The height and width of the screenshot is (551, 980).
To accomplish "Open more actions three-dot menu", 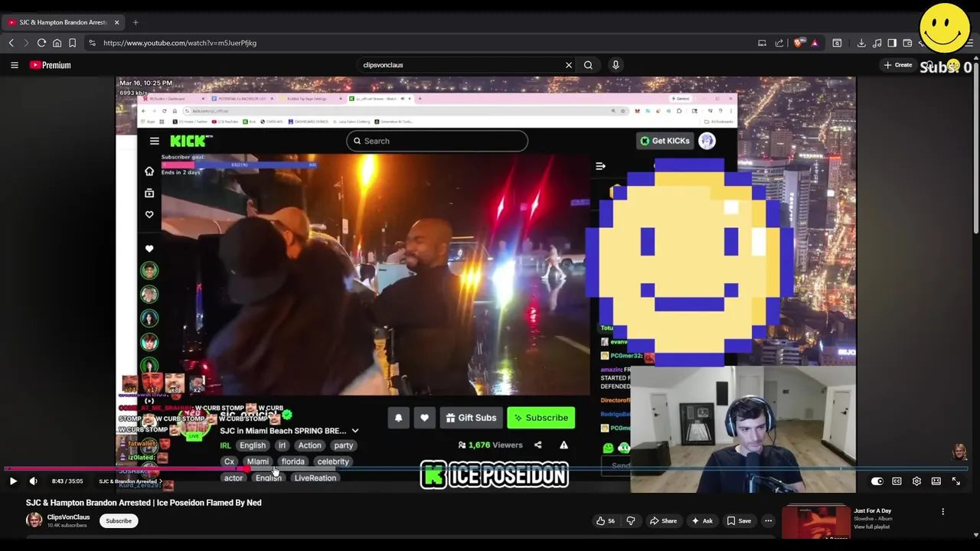I will tap(768, 521).
